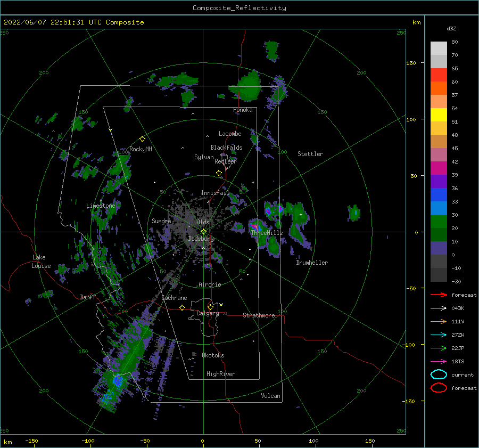Click the RedDeer city label

click(x=226, y=161)
